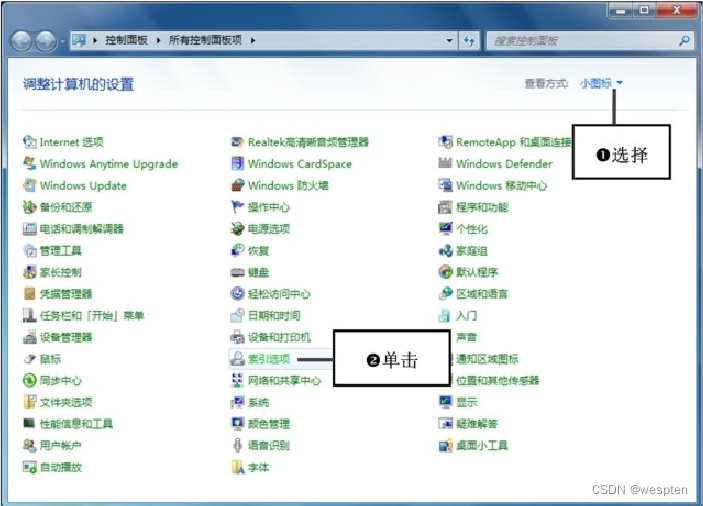703x506 pixels.
Task: Click the 鼠标 icon
Action: click(x=30, y=359)
